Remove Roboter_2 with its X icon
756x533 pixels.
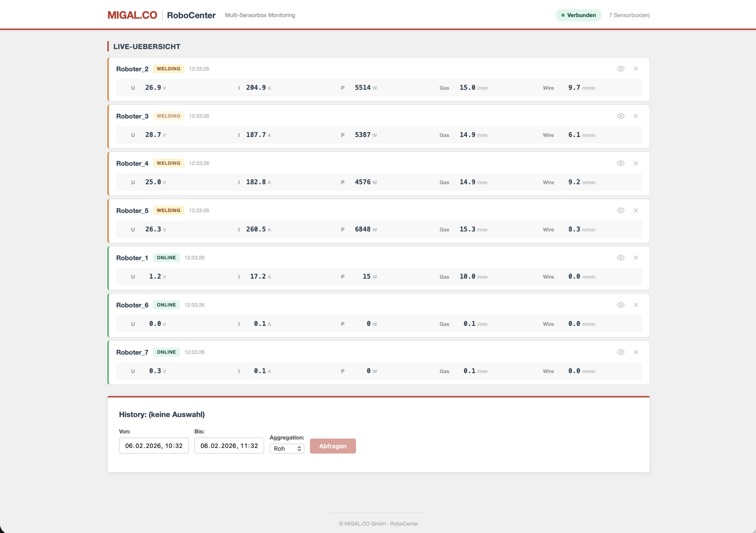636,69
